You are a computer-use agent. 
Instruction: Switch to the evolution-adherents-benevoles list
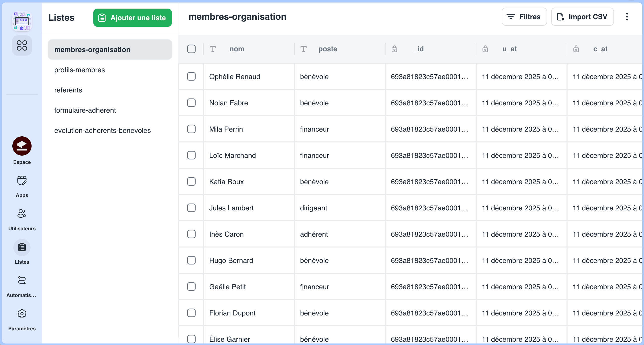(102, 131)
